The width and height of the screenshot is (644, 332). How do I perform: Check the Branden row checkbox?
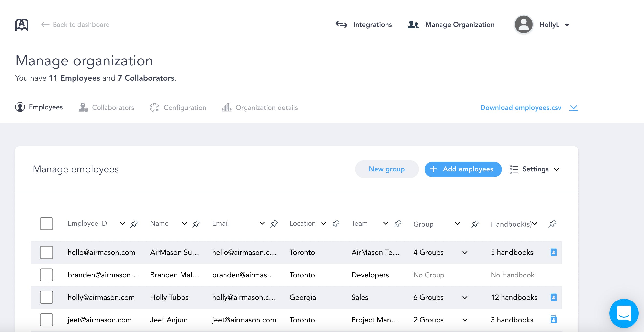[46, 275]
